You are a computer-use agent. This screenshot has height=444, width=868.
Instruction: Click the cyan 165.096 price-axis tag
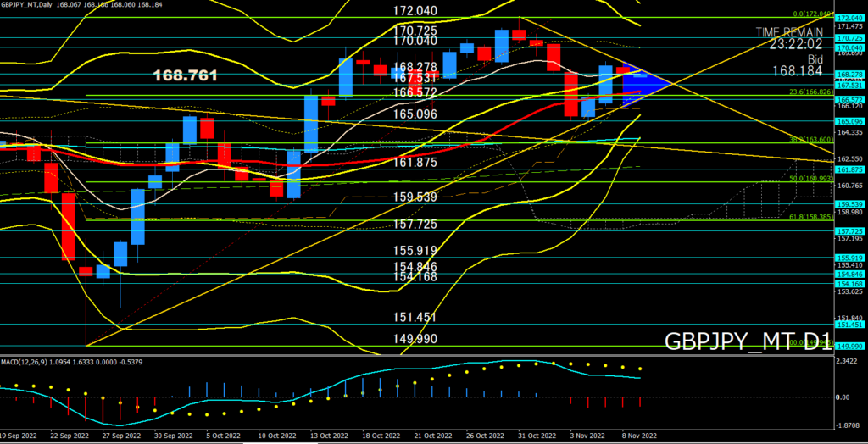(x=851, y=121)
